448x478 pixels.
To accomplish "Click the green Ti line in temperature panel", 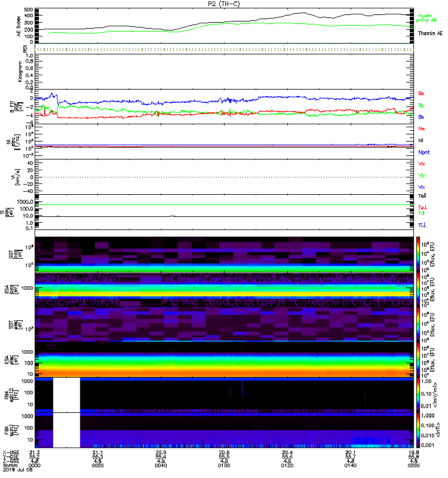I will coord(224,204).
